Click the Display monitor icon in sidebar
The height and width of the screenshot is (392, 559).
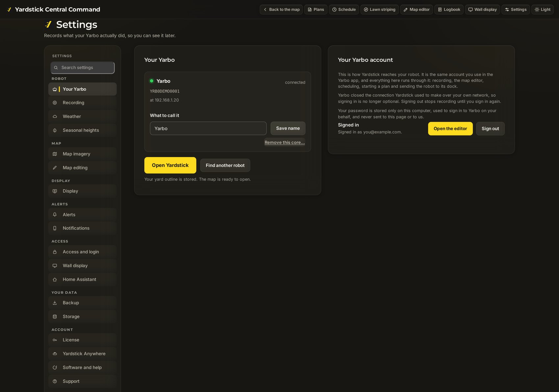[55, 191]
